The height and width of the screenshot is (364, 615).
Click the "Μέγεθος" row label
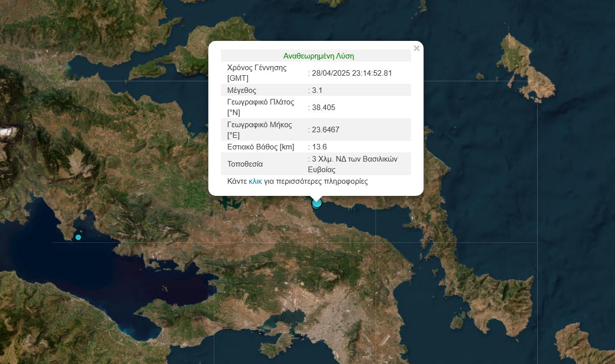[x=242, y=90]
